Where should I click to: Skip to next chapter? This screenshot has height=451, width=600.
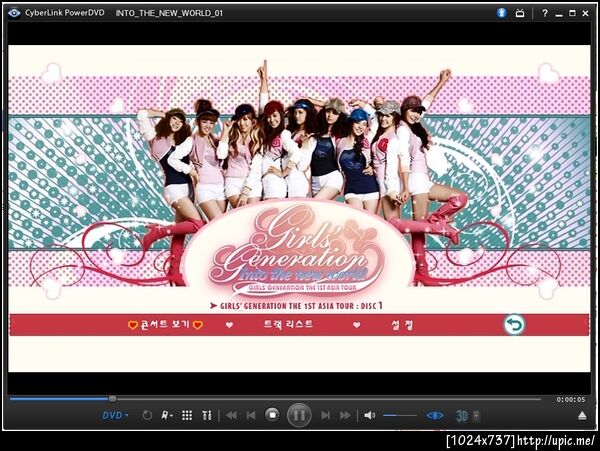pyautogui.click(x=325, y=415)
